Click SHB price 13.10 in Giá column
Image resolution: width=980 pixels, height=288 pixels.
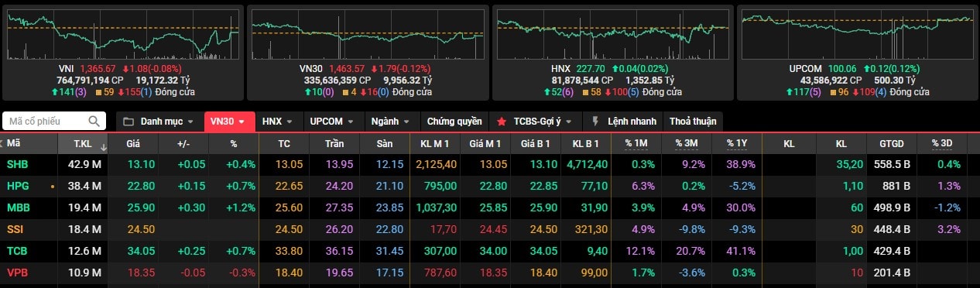pyautogui.click(x=141, y=164)
